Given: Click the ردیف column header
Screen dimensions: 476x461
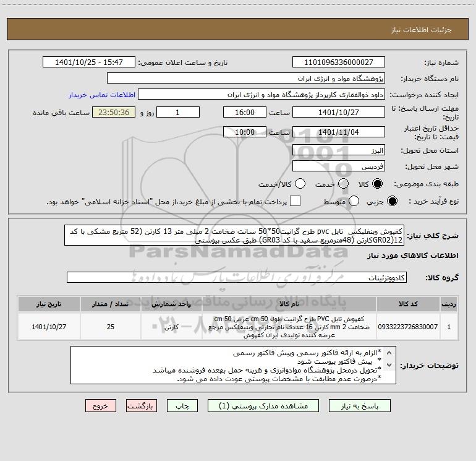Looking at the screenshot, I should click(x=449, y=304).
